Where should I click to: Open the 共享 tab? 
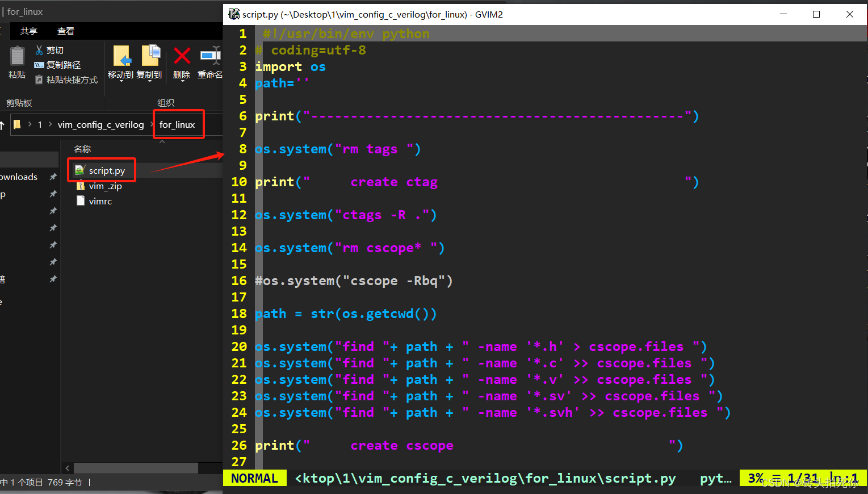pos(28,31)
